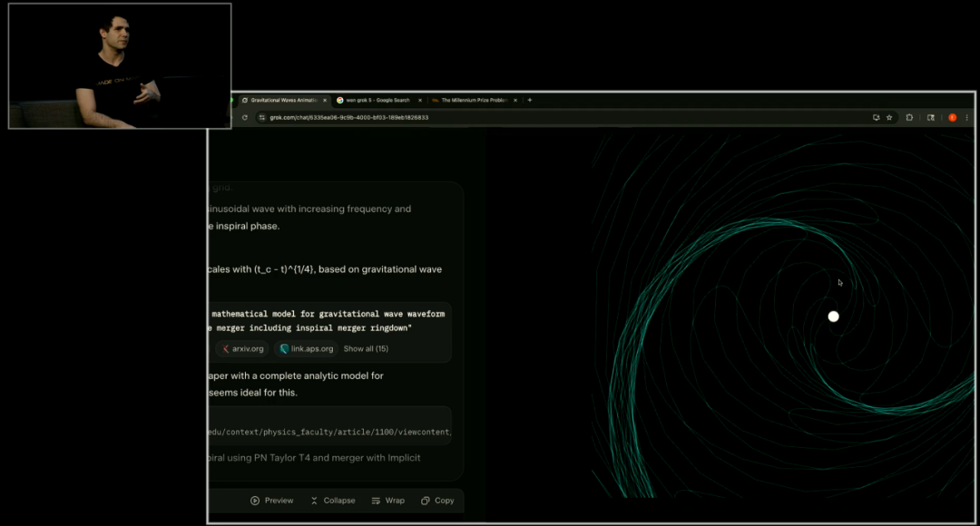Click the 'seems ideal for this.' text

click(252, 393)
